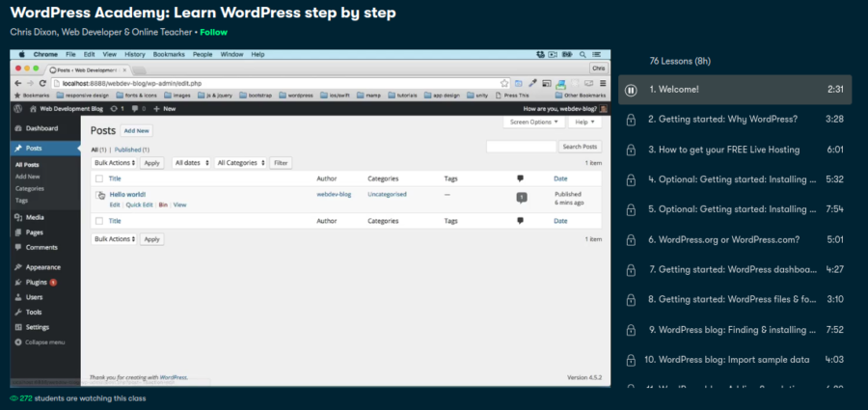Screen dimensions: 868x410
Task: Click lock icon for Why WordPress lesson
Action: coord(631,120)
